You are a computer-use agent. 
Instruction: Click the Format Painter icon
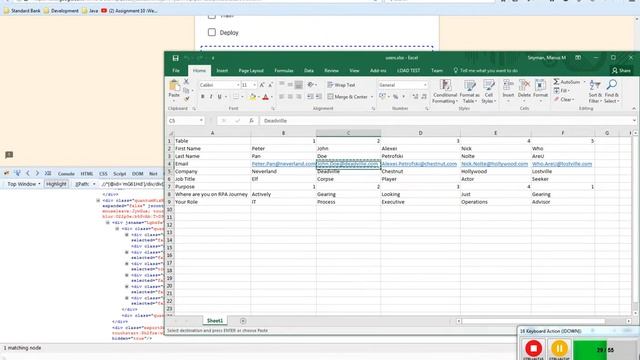(187, 98)
